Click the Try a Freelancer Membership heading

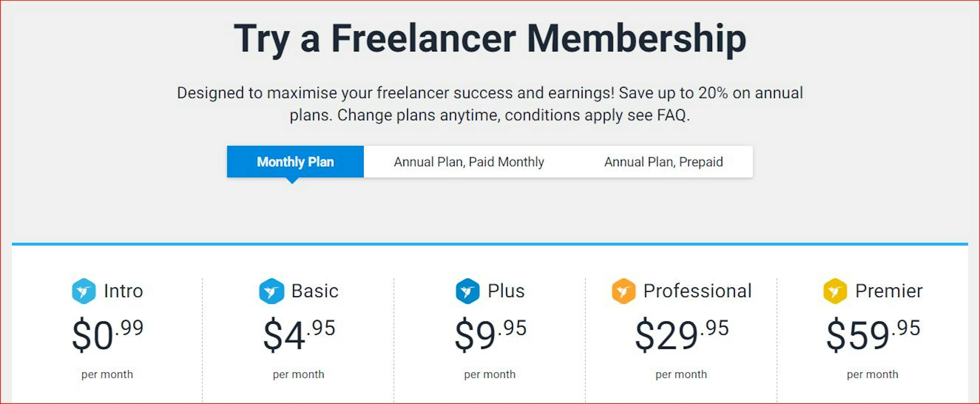point(490,39)
